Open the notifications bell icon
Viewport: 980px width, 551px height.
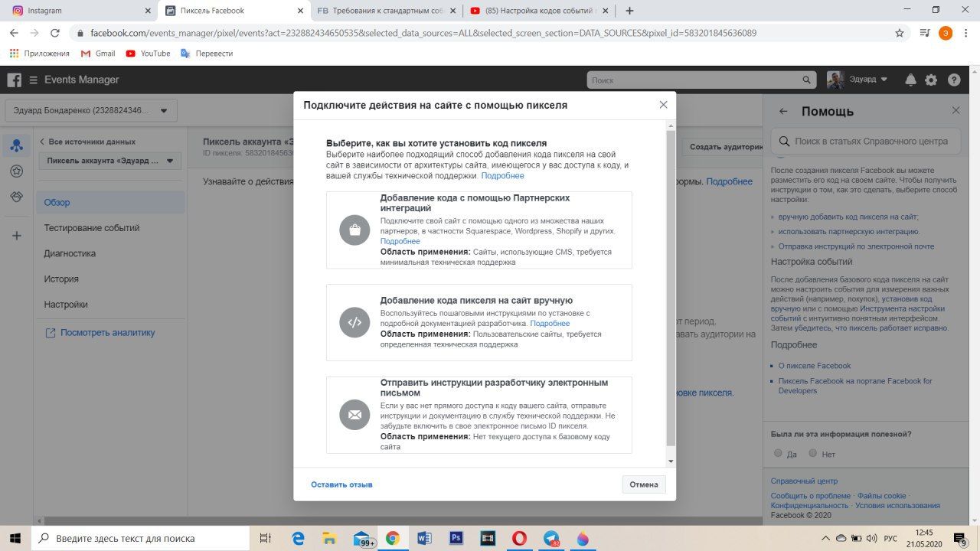(910, 80)
